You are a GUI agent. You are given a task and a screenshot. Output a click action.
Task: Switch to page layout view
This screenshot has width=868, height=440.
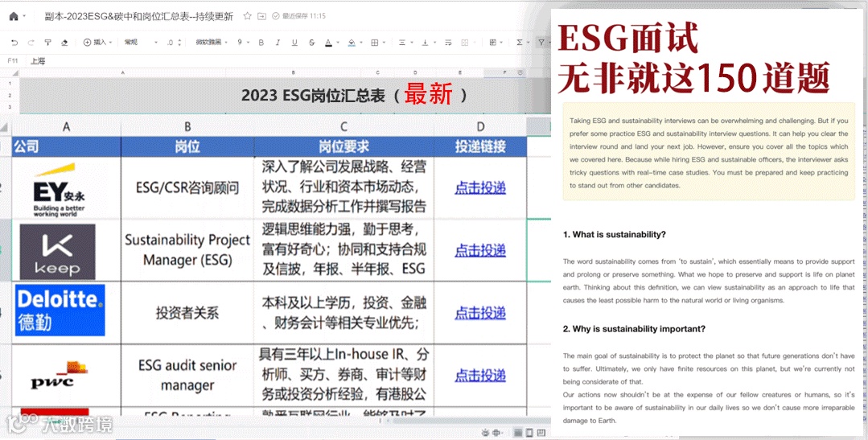(529, 432)
